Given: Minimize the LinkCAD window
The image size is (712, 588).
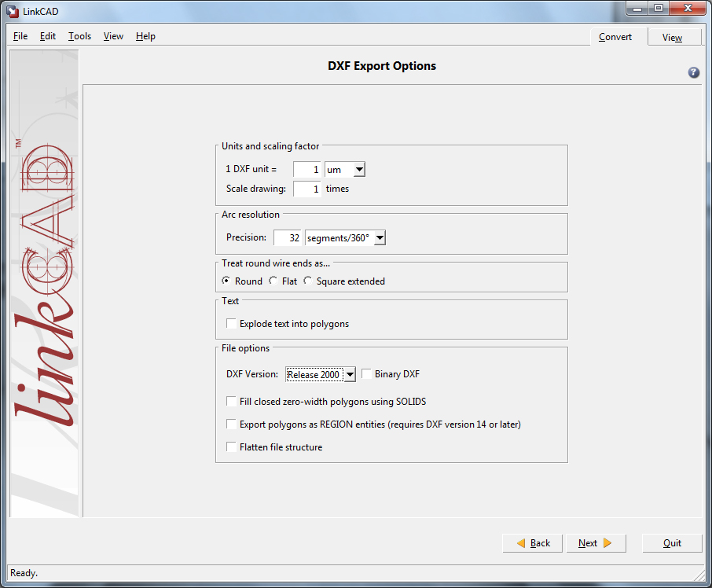Looking at the screenshot, I should (637, 9).
